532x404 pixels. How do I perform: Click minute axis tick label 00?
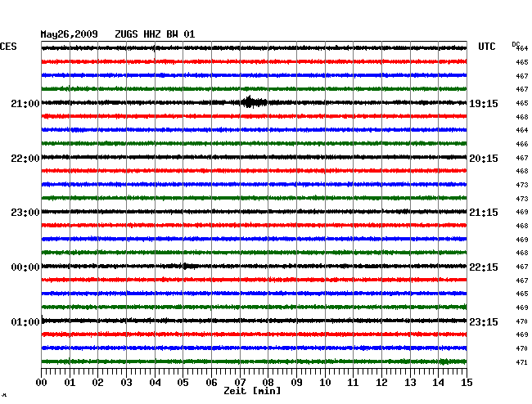click(x=41, y=382)
